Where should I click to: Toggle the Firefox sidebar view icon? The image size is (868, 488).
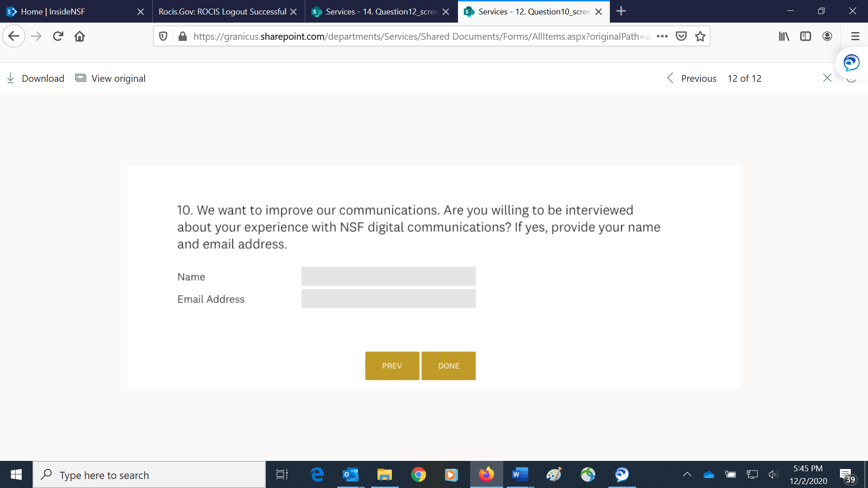(x=805, y=36)
